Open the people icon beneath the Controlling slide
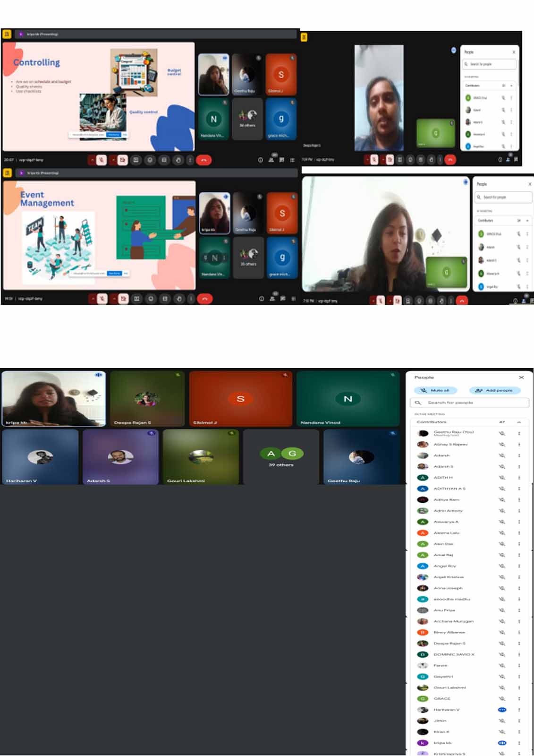Viewport: 534px width, 756px height. click(271, 160)
